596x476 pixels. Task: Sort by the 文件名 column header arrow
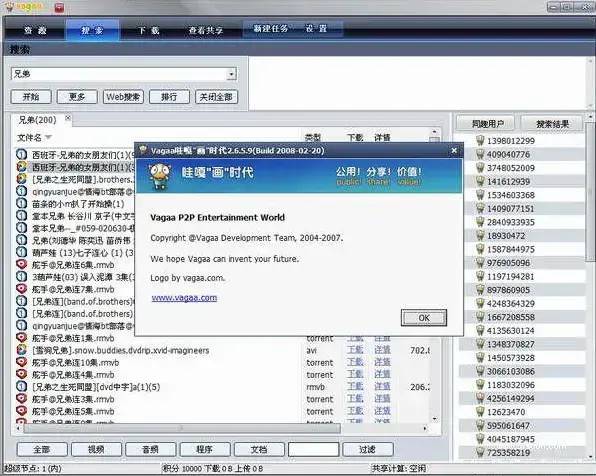[48, 137]
